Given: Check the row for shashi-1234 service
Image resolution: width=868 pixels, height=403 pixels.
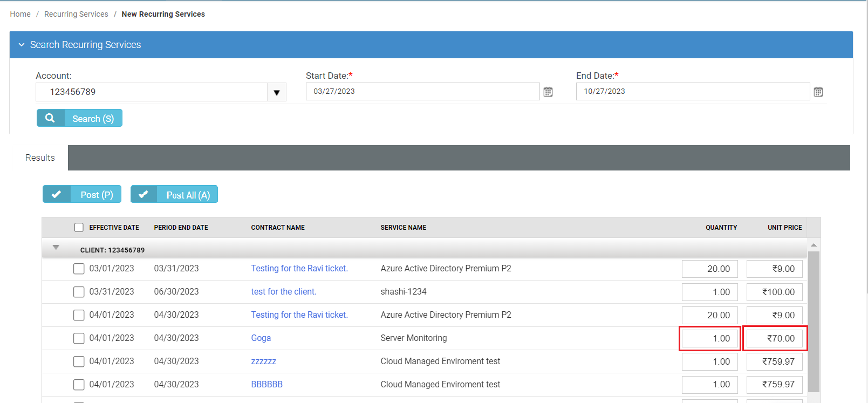Looking at the screenshot, I should (x=79, y=292).
